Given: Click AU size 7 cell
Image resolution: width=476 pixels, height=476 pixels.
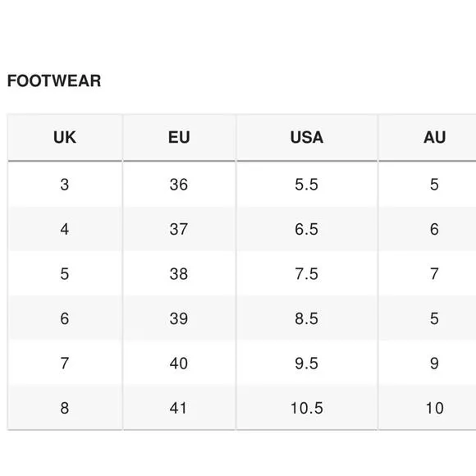Looking at the screenshot, I should (x=428, y=273).
